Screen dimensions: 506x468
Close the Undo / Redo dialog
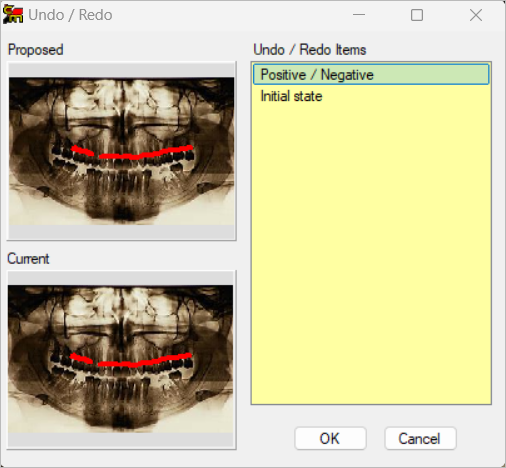[476, 15]
